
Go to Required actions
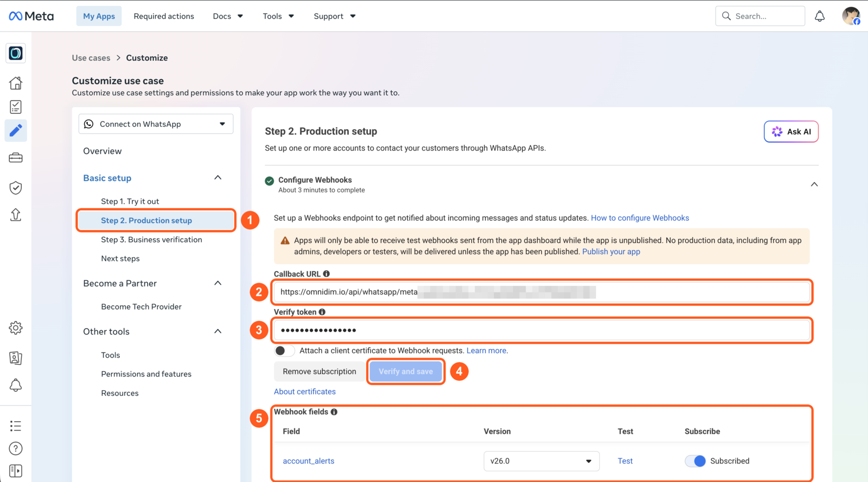click(164, 16)
